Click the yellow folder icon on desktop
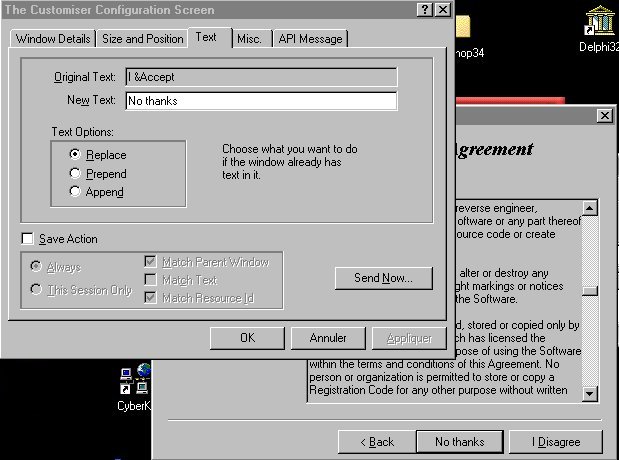The height and width of the screenshot is (460, 619). [463, 25]
